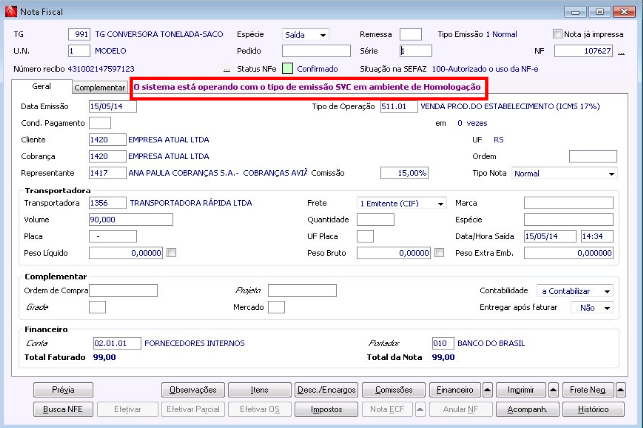The width and height of the screenshot is (643, 428).
Task: Click Tipo de Operação field 511.01
Action: click(399, 107)
